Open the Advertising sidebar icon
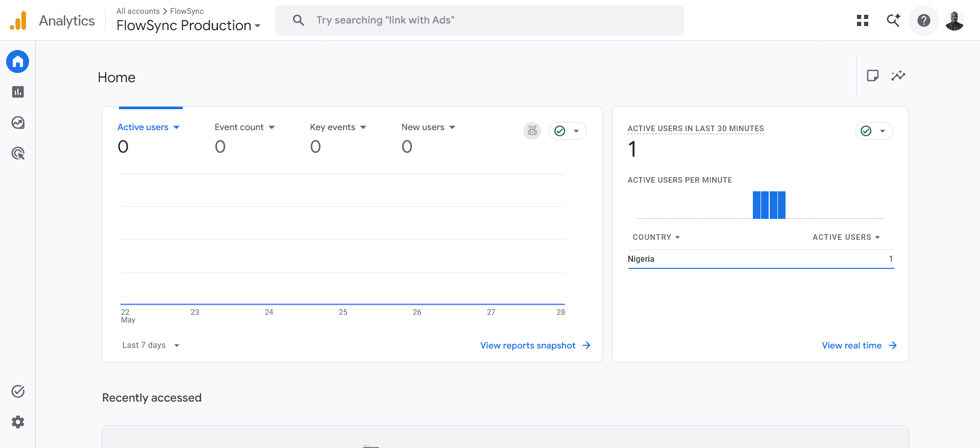The height and width of the screenshot is (448, 980). 18,153
